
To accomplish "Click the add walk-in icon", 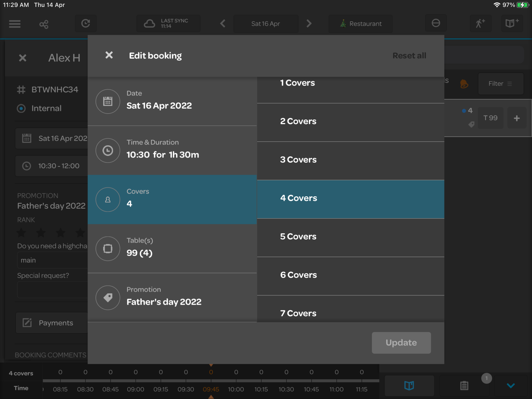I will pyautogui.click(x=480, y=23).
